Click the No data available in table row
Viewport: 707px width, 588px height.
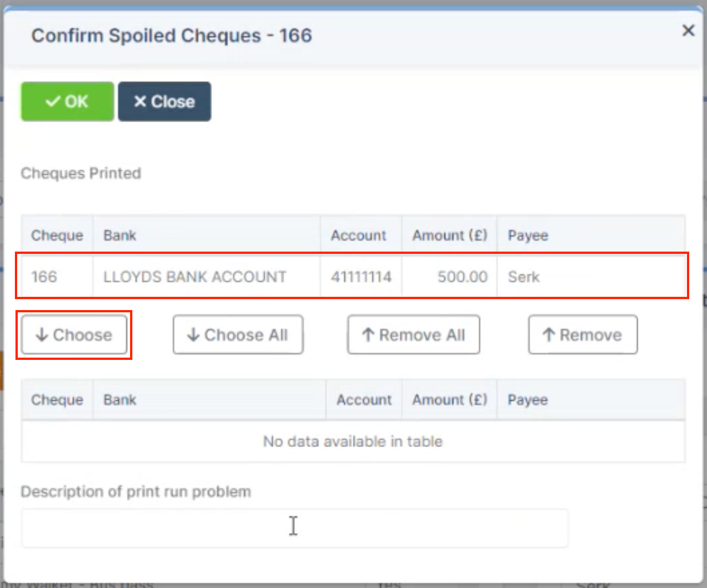click(353, 441)
